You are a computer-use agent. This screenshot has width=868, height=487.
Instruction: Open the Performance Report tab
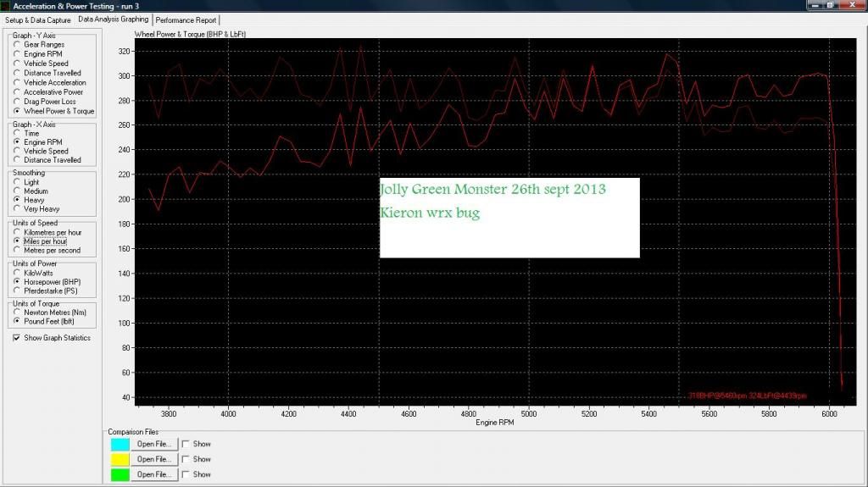click(x=186, y=19)
